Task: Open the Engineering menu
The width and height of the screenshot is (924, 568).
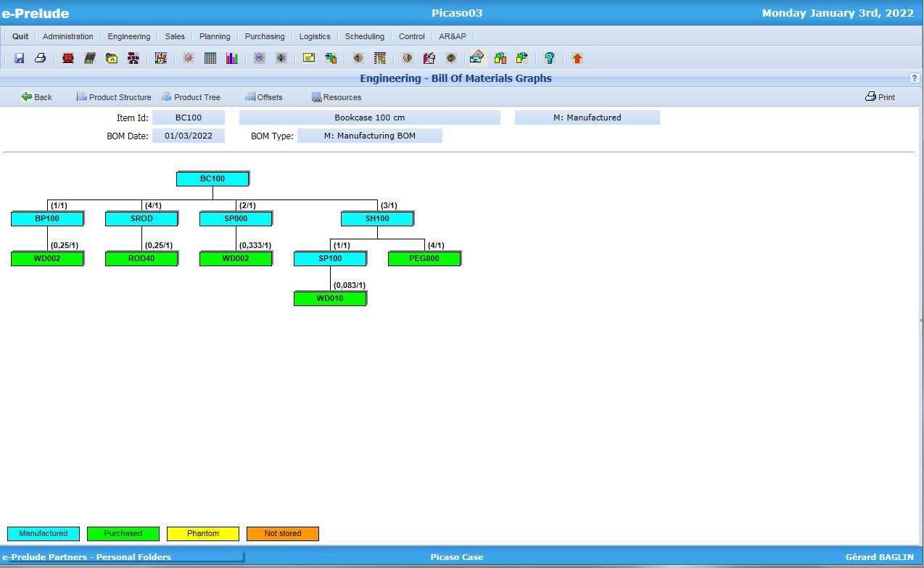Action: 128,36
